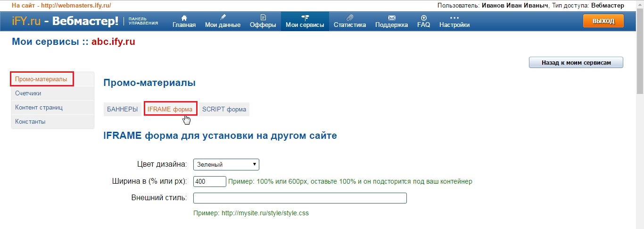Click the envelope icon above Поддержка
Viewport: 644px width, 229px height.
point(391,17)
